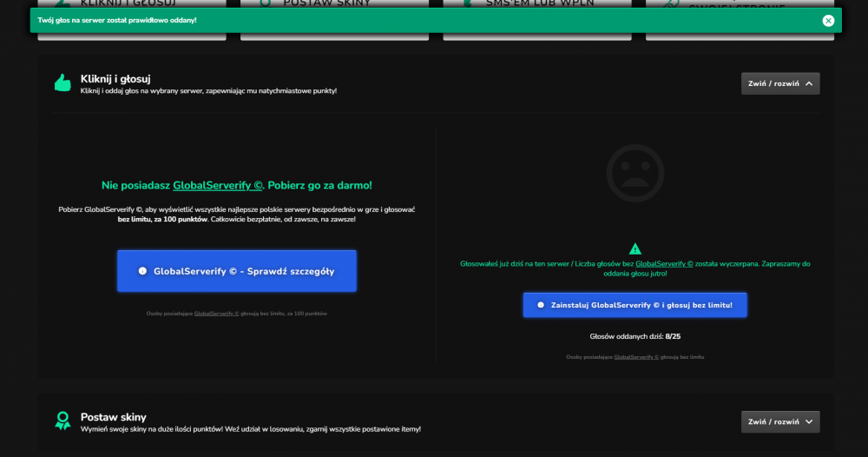Click the Głosów oddanych dziś 8/25 counter
Viewport: 868px width, 457px height.
click(x=635, y=336)
